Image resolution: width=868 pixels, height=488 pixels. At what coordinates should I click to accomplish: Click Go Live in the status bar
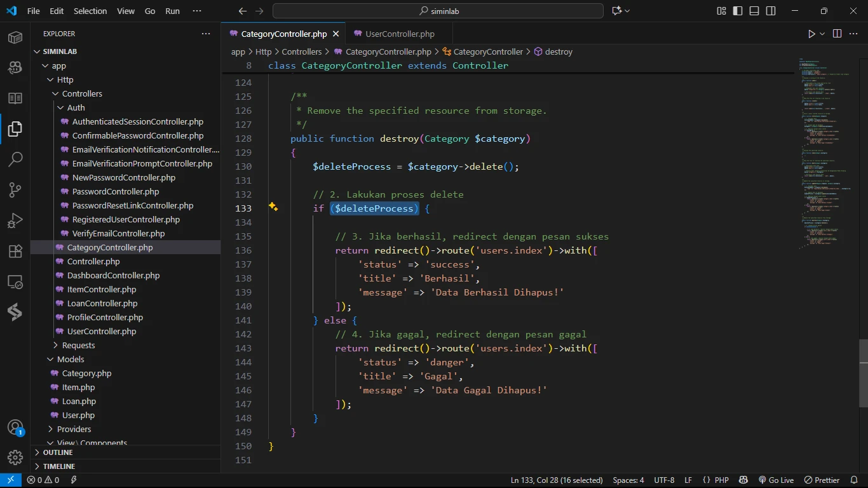776,480
